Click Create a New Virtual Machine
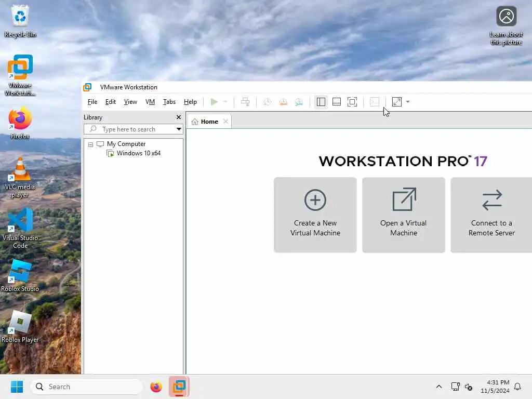Screen dimensions: 532x399 point(315,215)
